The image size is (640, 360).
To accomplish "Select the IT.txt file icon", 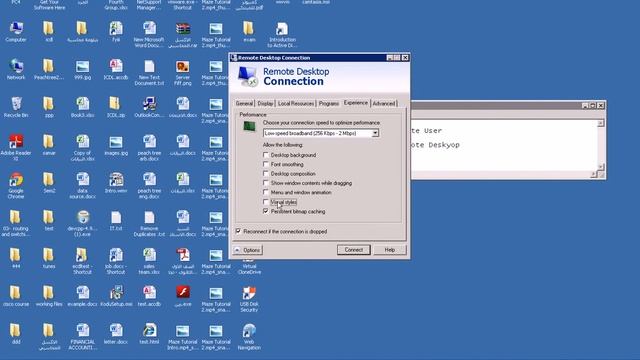I will 116,221.
